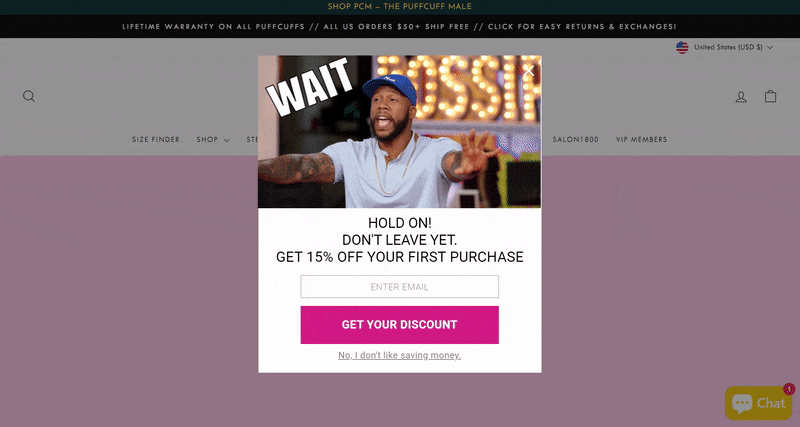Focus the Enter Email field
Viewport: 800px width, 427px height.
pyautogui.click(x=399, y=287)
